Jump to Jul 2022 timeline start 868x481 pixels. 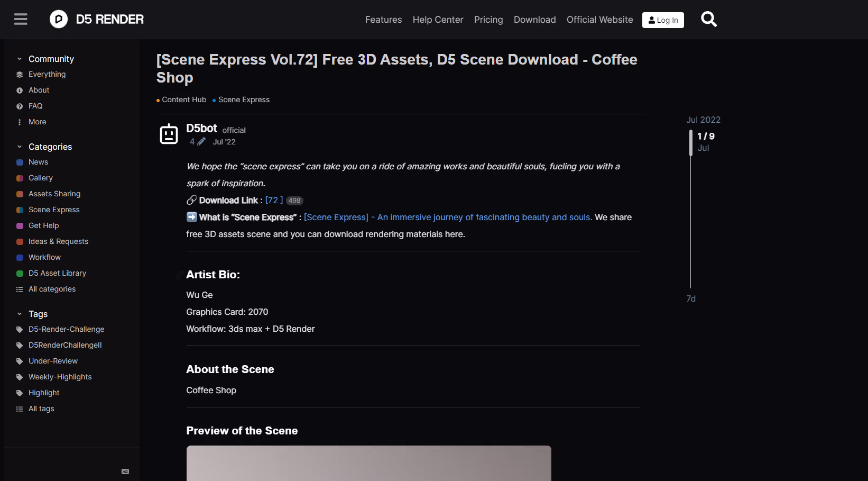(703, 120)
